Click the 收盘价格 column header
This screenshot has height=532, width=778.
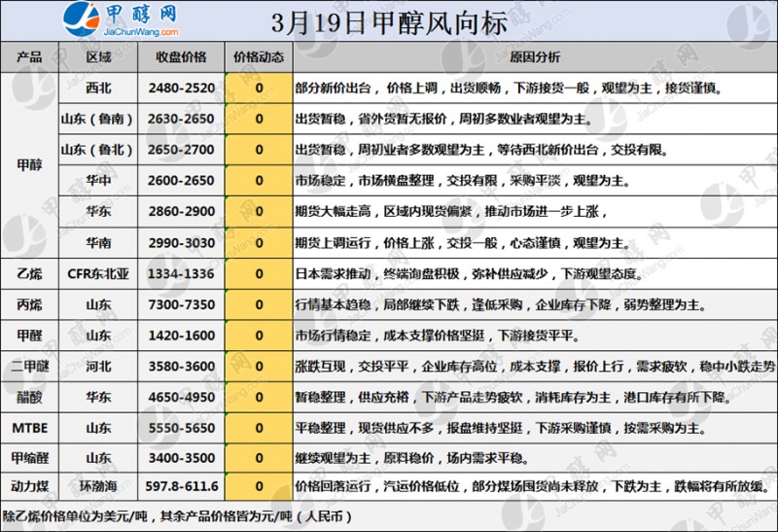tap(181, 57)
